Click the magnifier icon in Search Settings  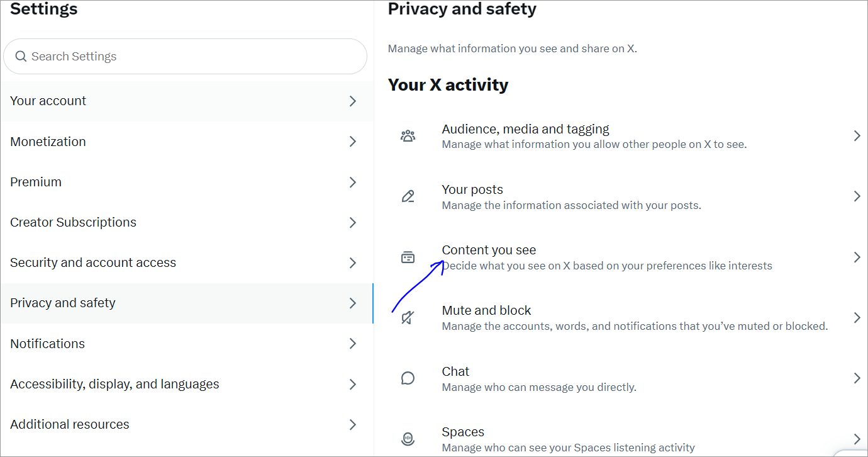pos(21,57)
